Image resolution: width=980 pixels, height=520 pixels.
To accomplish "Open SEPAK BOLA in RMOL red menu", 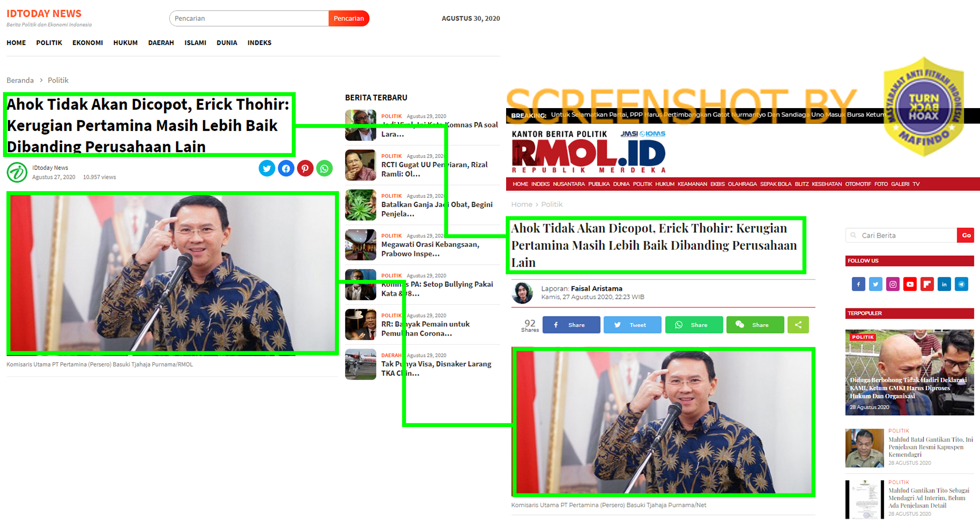I will coord(776,184).
